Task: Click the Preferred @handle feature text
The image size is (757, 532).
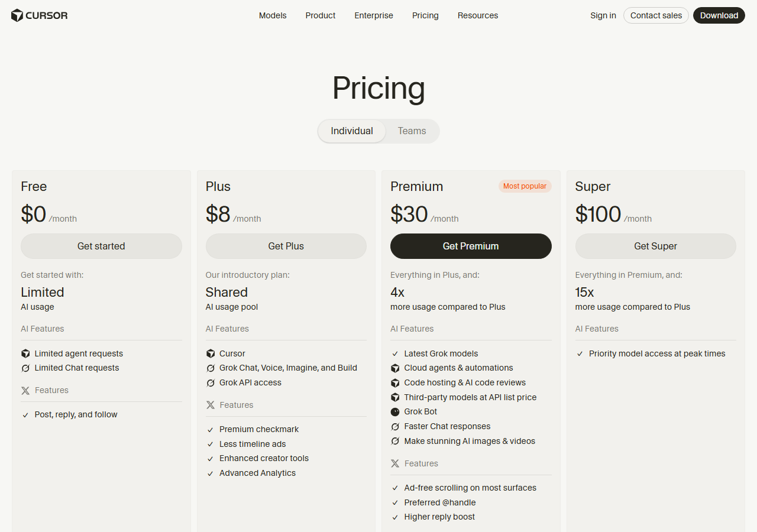Action: pyautogui.click(x=440, y=502)
